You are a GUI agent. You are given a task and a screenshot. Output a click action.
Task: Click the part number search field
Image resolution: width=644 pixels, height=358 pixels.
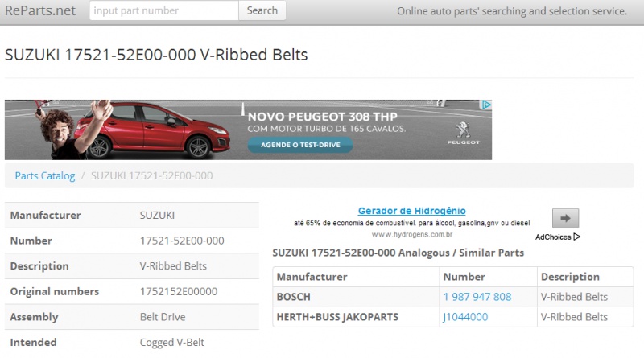point(164,10)
